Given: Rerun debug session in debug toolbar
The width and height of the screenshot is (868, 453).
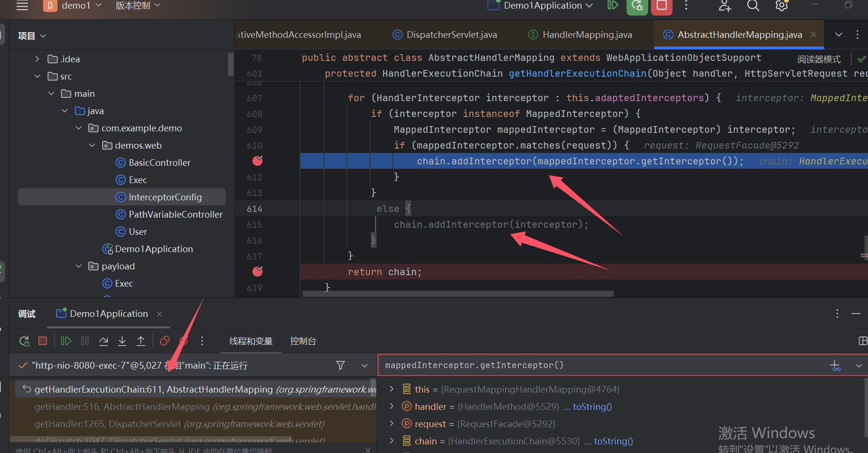Looking at the screenshot, I should [x=24, y=341].
